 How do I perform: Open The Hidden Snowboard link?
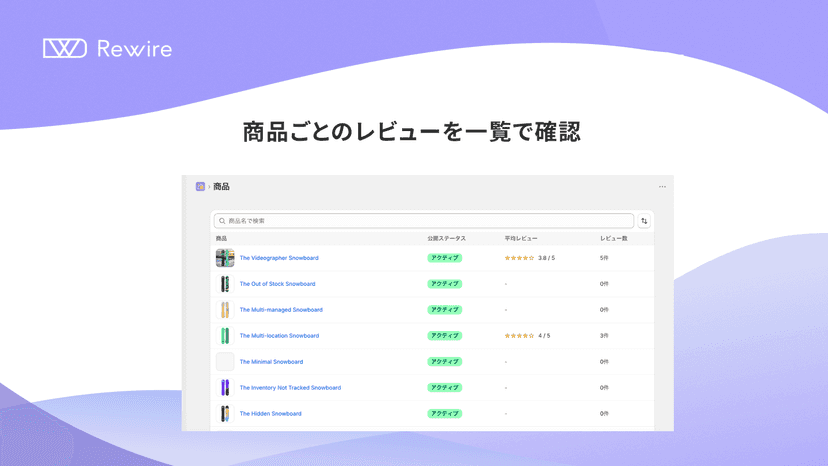click(270, 414)
